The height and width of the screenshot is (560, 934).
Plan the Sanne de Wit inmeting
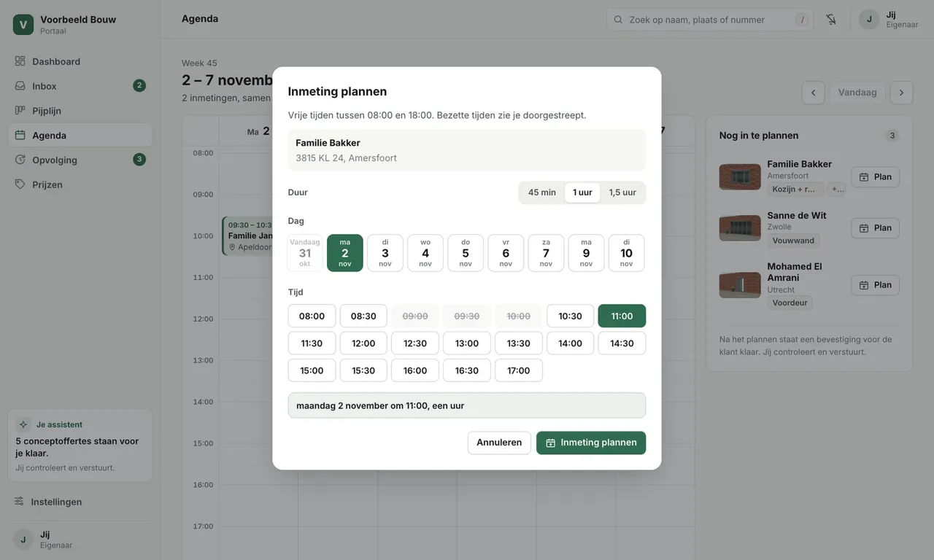(875, 228)
